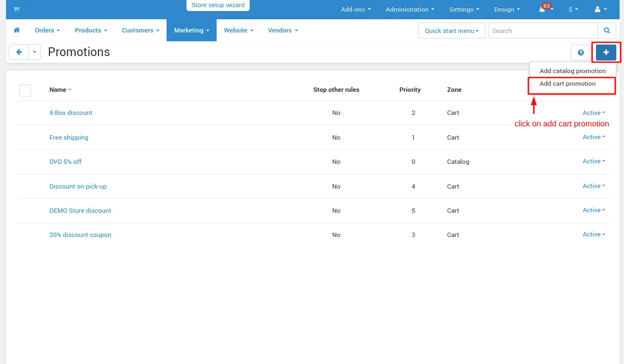The image size is (624, 364).
Task: Go to the home dashboard icon
Action: point(16,30)
